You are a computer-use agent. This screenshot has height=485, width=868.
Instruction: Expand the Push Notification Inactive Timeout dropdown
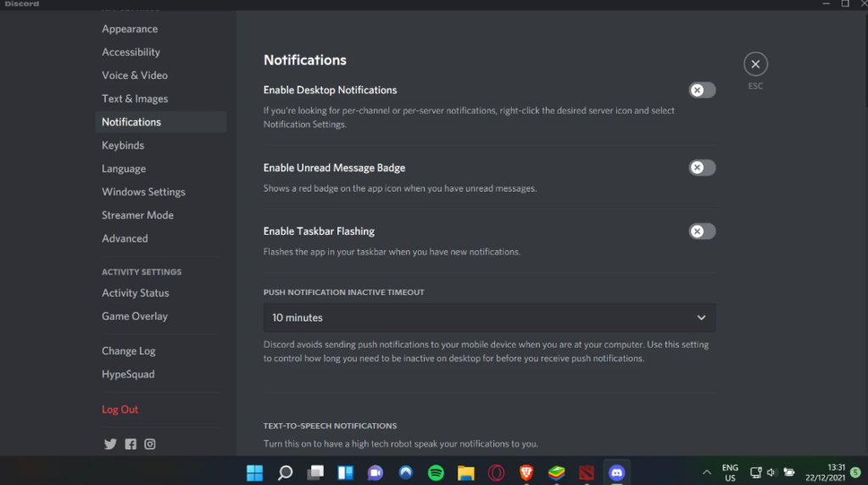pos(489,318)
